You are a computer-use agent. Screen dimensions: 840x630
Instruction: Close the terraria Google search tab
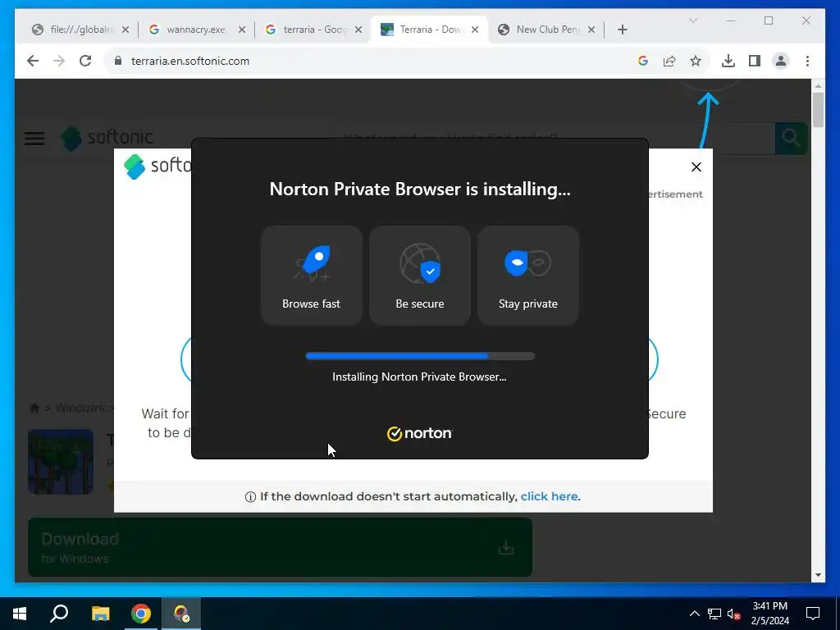coord(359,30)
